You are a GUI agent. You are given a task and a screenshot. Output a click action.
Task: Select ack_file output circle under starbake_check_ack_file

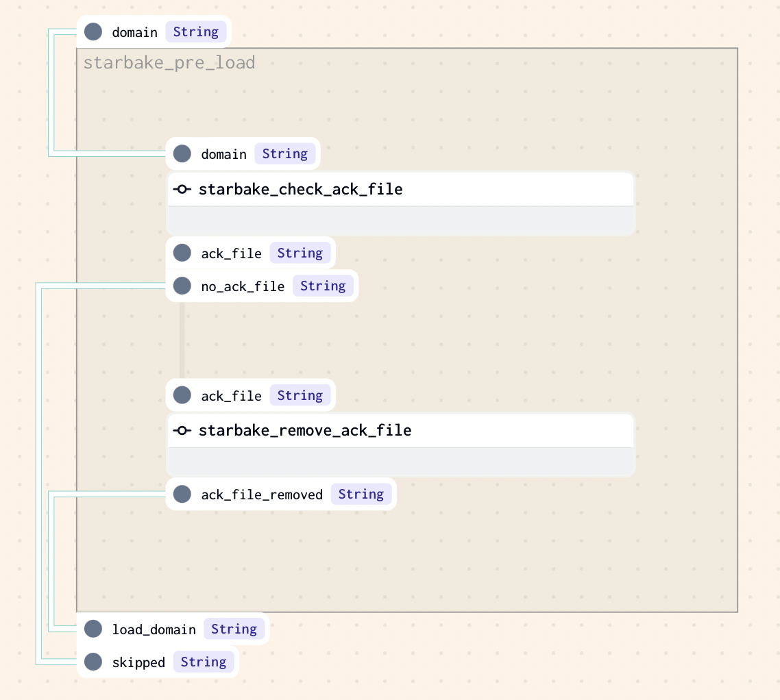pyautogui.click(x=182, y=253)
